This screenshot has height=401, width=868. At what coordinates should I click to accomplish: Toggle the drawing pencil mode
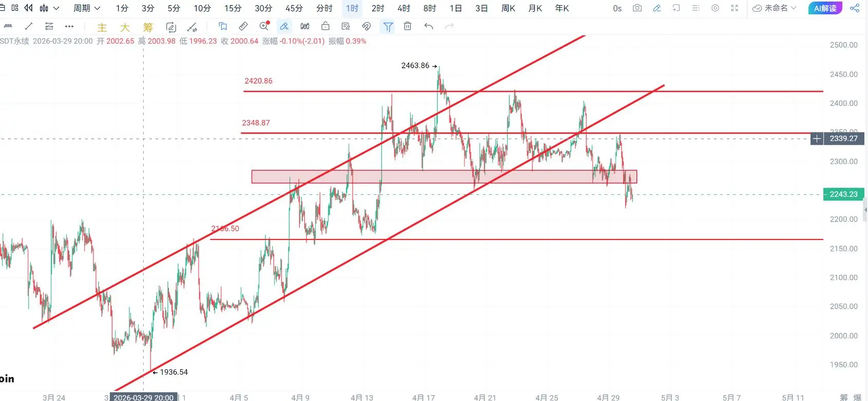tap(657, 8)
